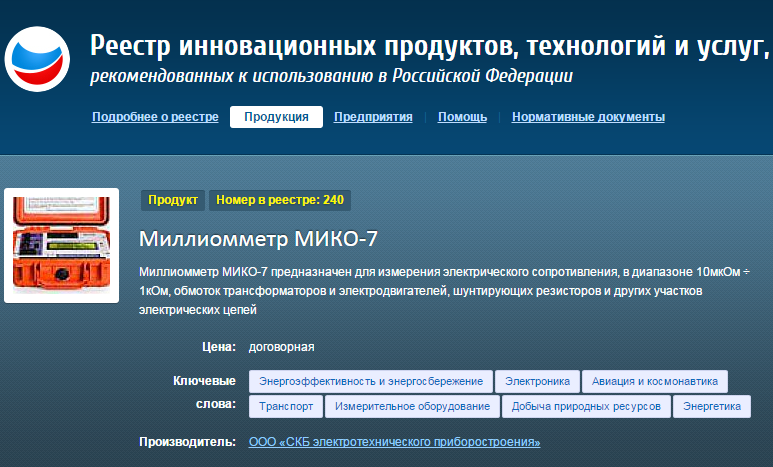This screenshot has height=467, width=773.
Task: Click the price value договорная
Action: 281,347
